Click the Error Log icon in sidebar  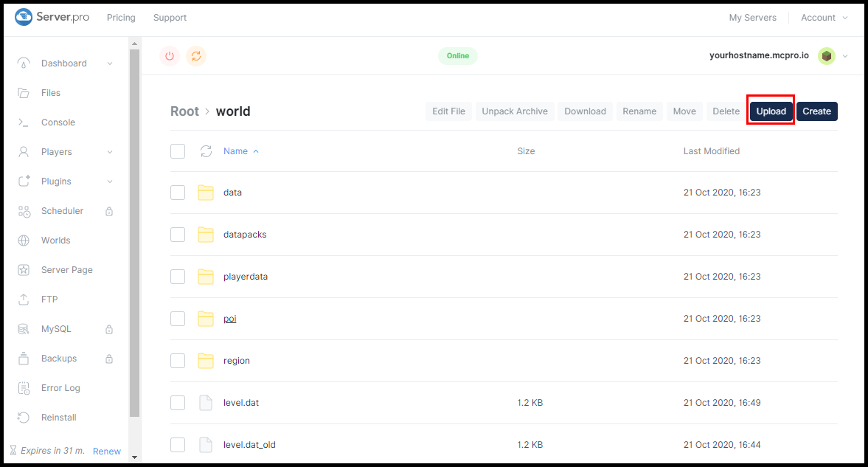(24, 388)
